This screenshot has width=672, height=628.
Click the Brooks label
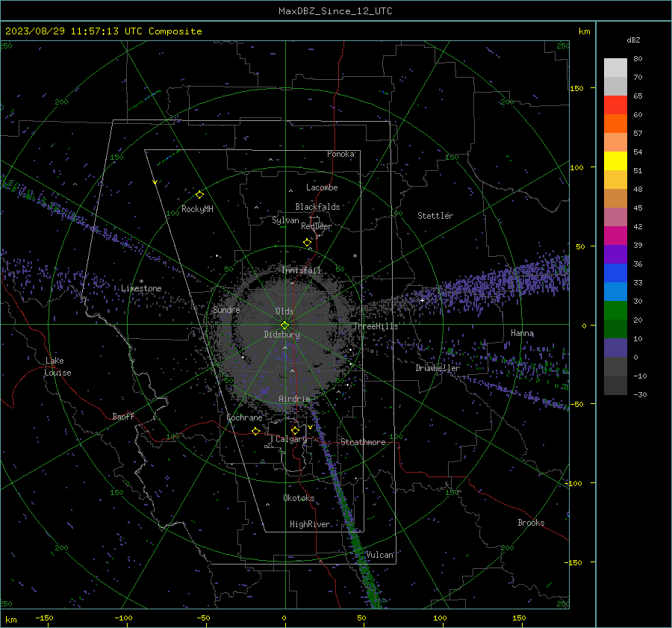[531, 523]
